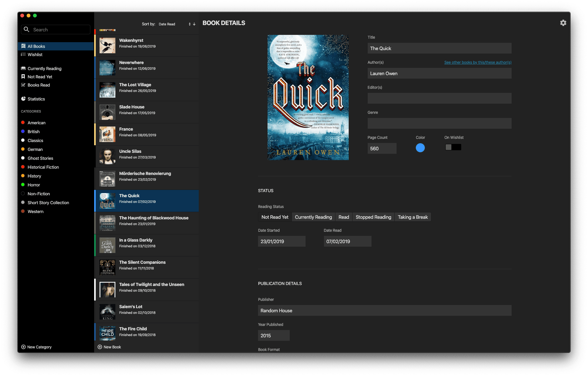
Task: Click the Wishlist list icon
Action: tap(23, 55)
